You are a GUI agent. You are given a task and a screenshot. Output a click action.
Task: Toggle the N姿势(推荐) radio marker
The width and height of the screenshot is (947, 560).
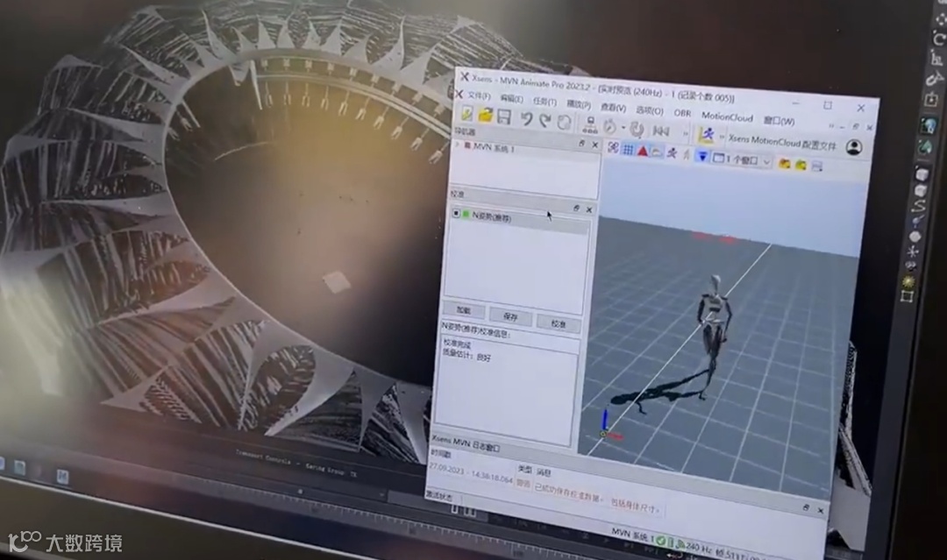click(456, 214)
